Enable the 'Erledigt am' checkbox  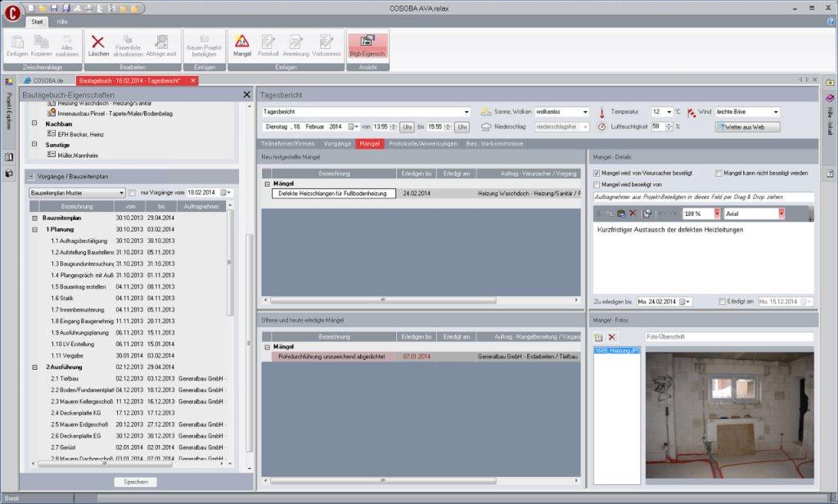[721, 302]
